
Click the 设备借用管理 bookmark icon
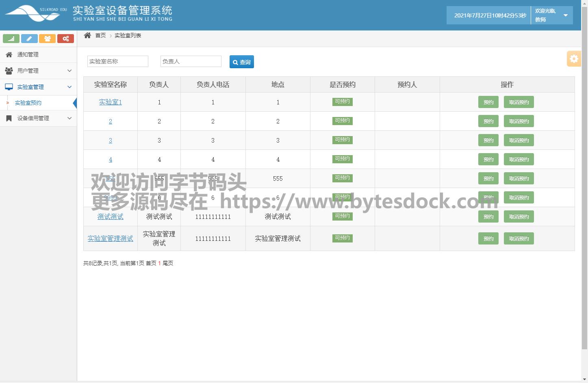(x=9, y=118)
